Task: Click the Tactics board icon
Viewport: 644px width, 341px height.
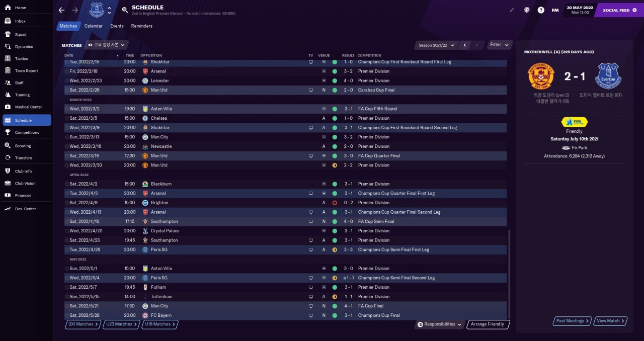Action: 8,59
